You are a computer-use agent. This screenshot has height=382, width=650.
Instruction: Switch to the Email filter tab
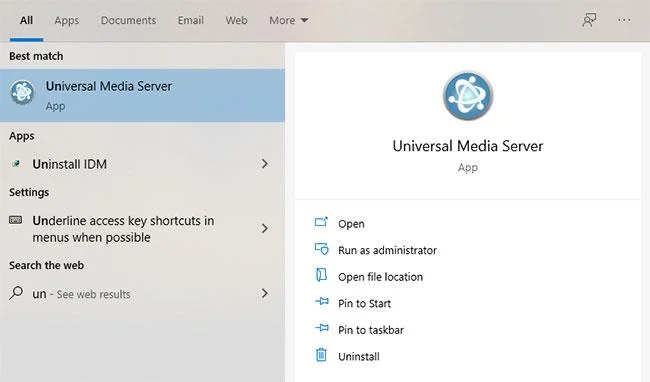(190, 20)
